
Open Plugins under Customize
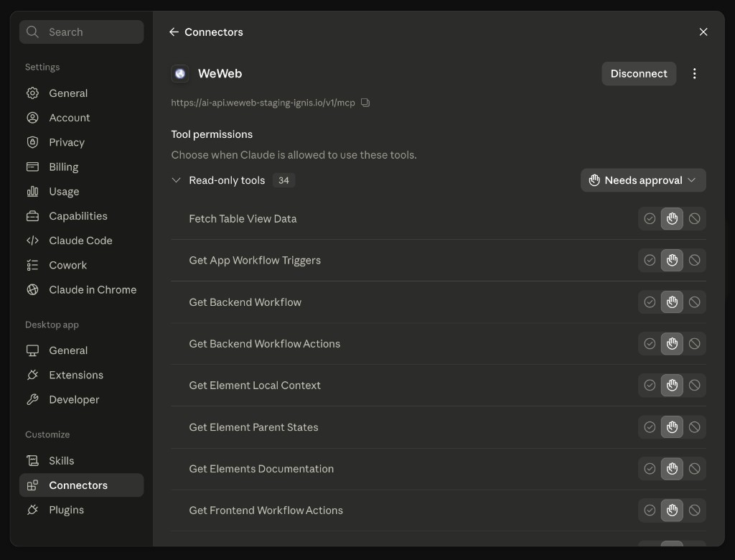point(81,510)
